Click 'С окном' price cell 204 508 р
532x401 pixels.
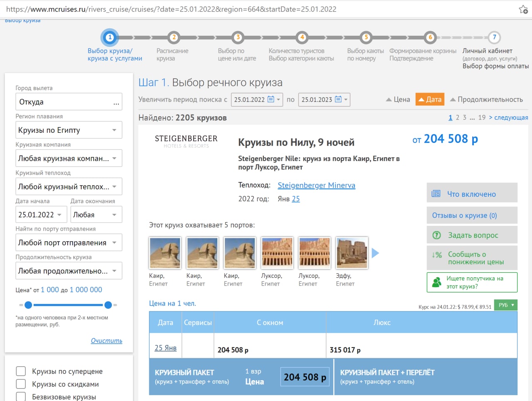pos(270,345)
